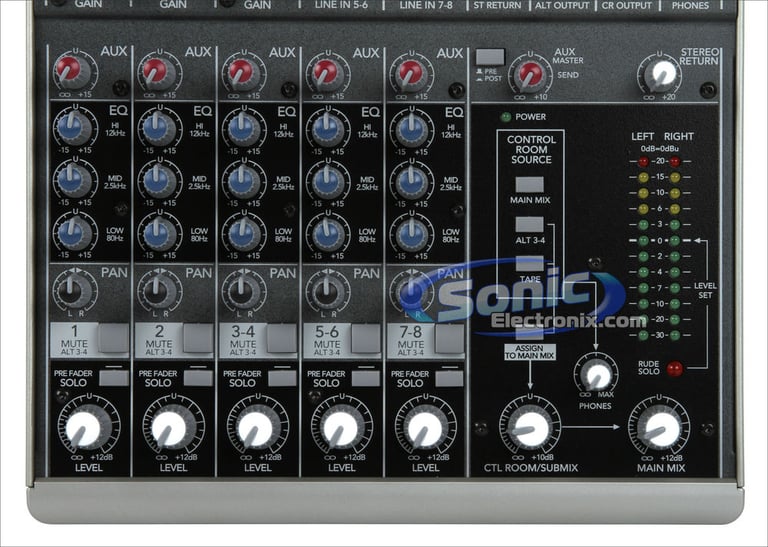768x547 pixels.
Task: Turn channel 5-6 MID 2.5kHz EQ knob
Action: tap(327, 182)
